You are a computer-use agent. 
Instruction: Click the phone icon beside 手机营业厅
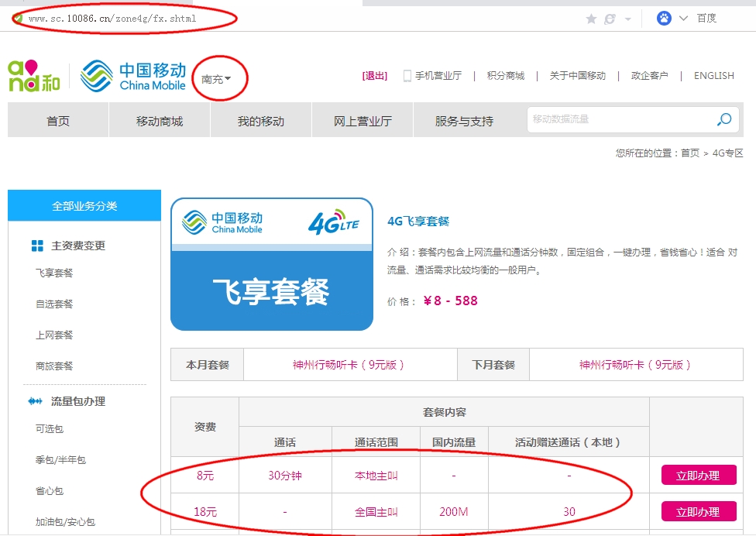click(x=407, y=76)
